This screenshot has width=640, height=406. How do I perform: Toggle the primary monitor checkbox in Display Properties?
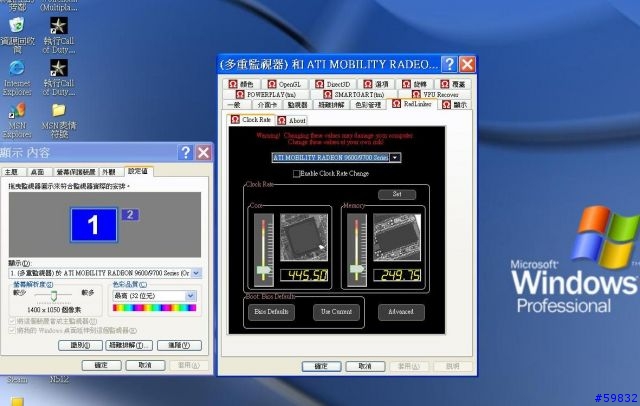[x=12, y=322]
